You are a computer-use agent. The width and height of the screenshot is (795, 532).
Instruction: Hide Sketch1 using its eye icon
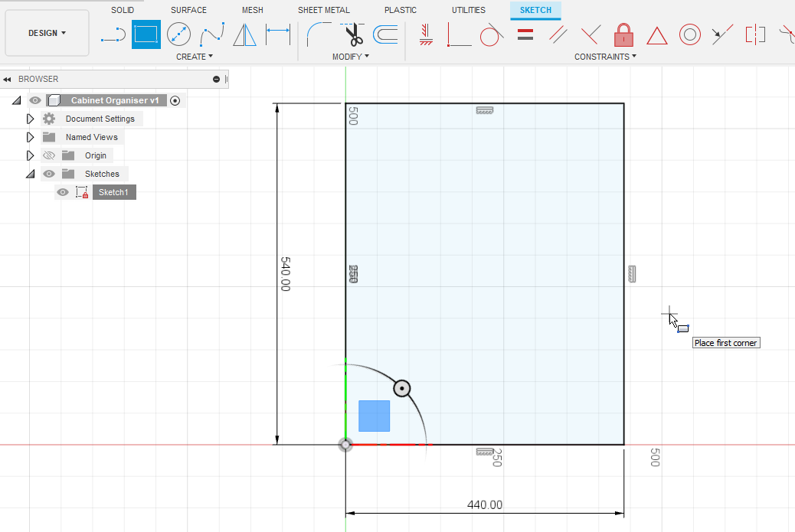(62, 193)
